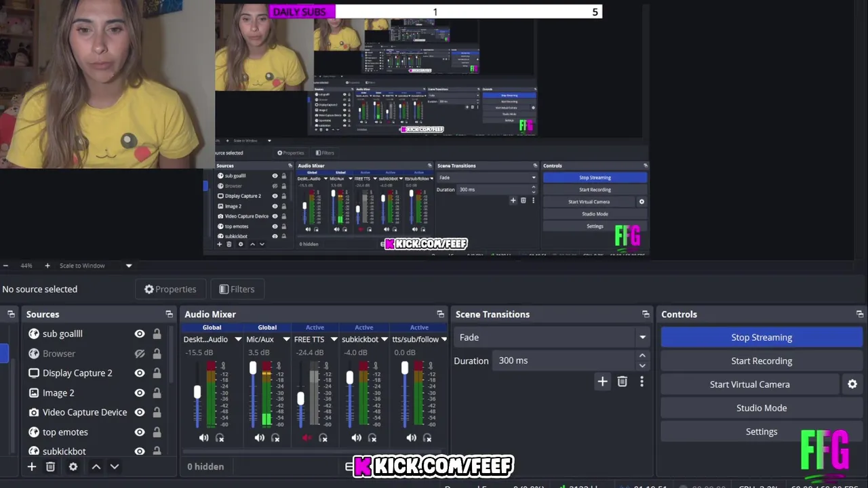This screenshot has height=488, width=868.
Task: Mute the tts/sub/follow speaker icon
Action: (x=411, y=438)
